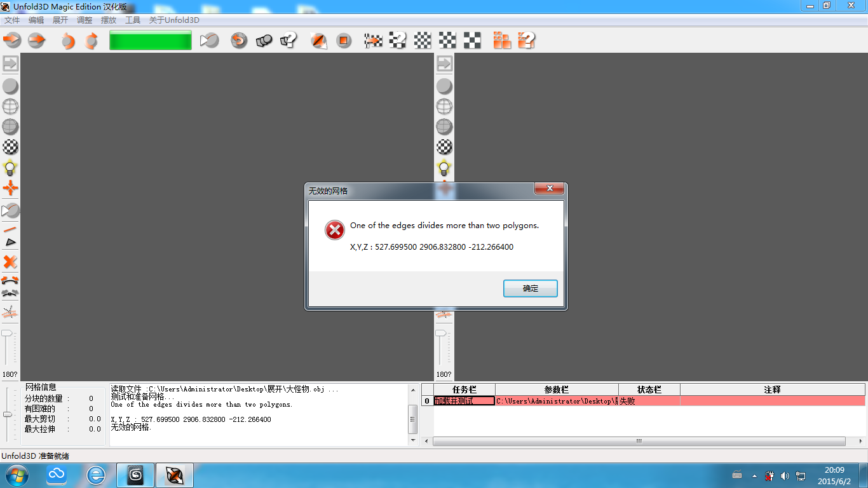Click the black boxes pack icon
This screenshot has width=868, height=488.
tap(264, 41)
